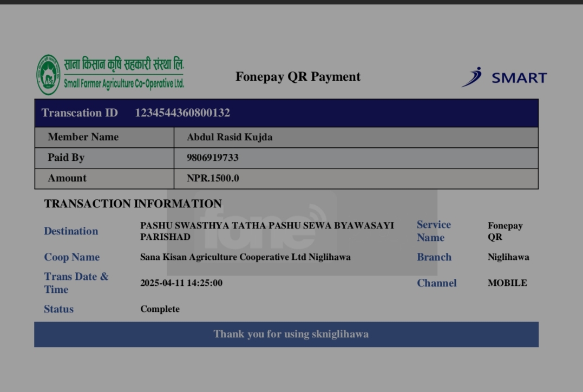Click the 'Amount' label cell
The height and width of the screenshot is (392, 583).
pyautogui.click(x=104, y=179)
